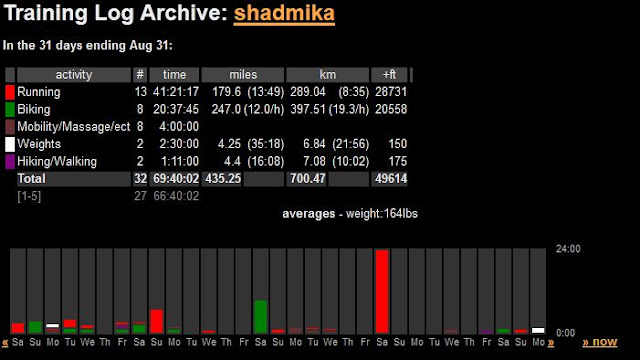Click Biking elevation value 20558

[x=391, y=109]
